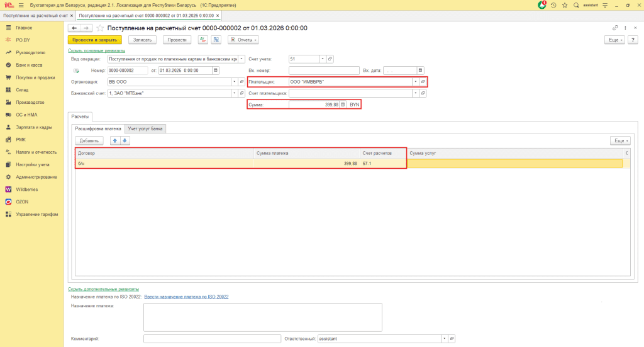Click the move row up arrow
The width and height of the screenshot is (644, 347).
point(114,140)
